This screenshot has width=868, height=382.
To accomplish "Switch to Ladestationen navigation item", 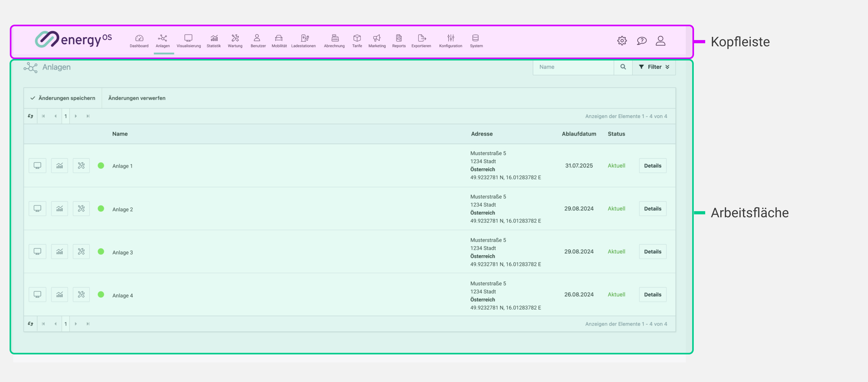I will click(303, 41).
